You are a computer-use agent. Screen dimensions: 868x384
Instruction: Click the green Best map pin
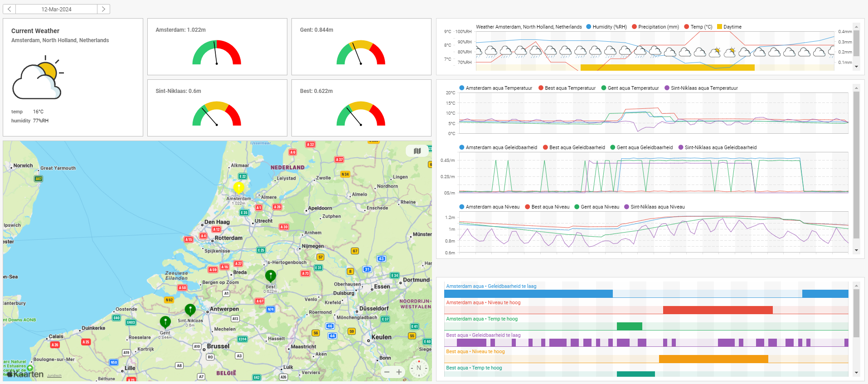(x=271, y=276)
